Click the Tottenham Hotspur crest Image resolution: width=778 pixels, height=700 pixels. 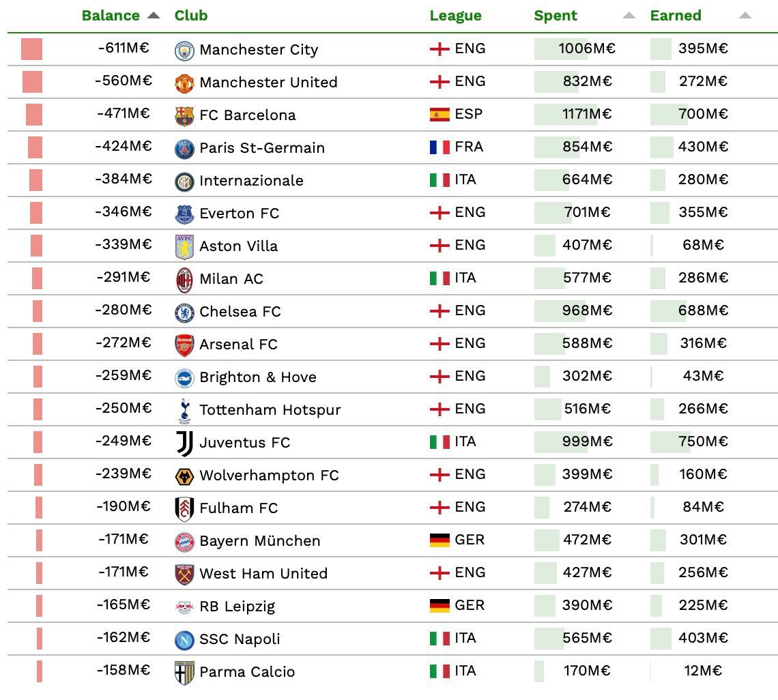point(184,411)
